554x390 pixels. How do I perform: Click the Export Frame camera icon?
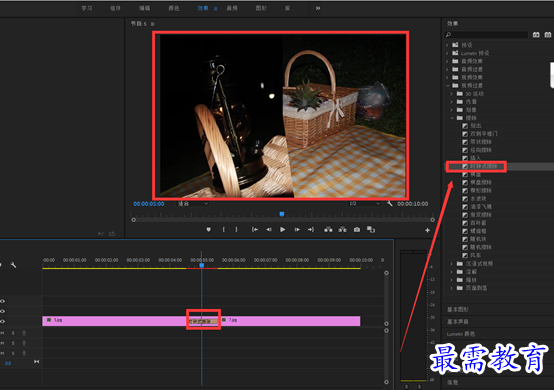coord(357,230)
